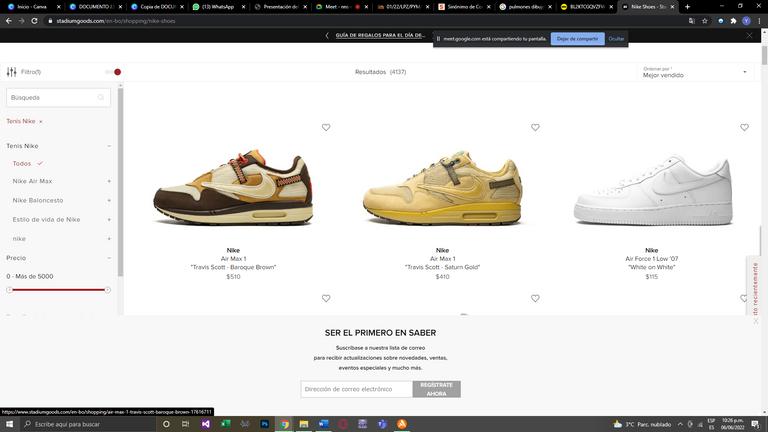Image resolution: width=768 pixels, height=432 pixels.
Task: Show hidden system tray icons
Action: pyautogui.click(x=680, y=424)
